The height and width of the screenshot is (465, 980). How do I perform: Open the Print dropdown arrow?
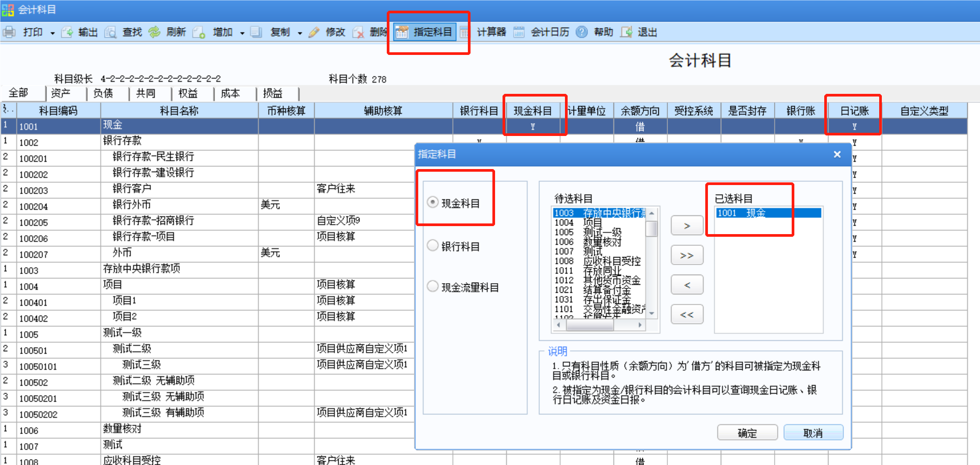52,33
